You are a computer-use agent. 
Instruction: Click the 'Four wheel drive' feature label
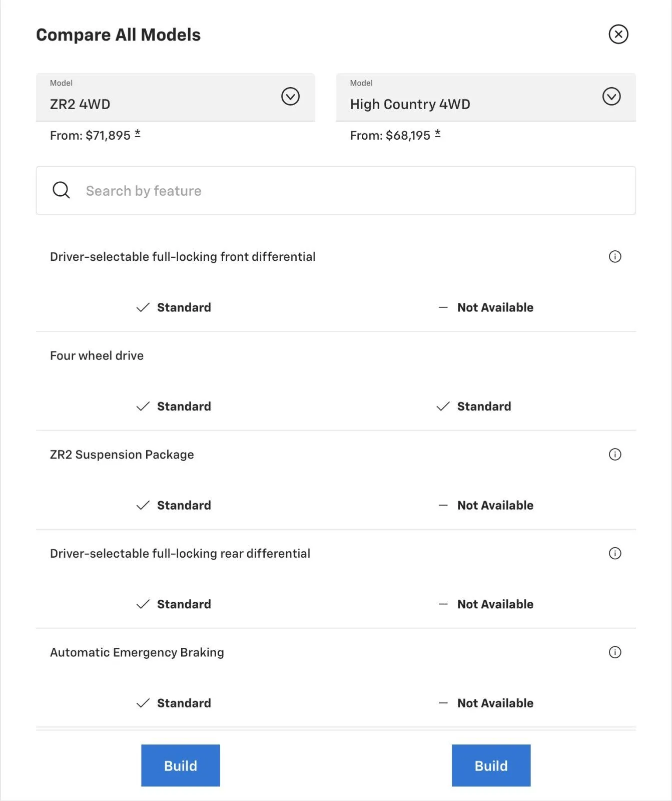[97, 355]
